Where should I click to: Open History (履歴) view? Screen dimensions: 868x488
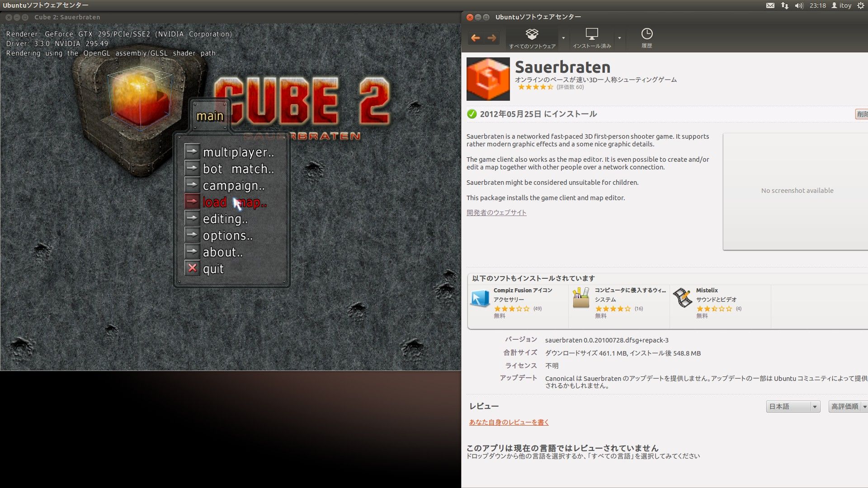coord(647,38)
